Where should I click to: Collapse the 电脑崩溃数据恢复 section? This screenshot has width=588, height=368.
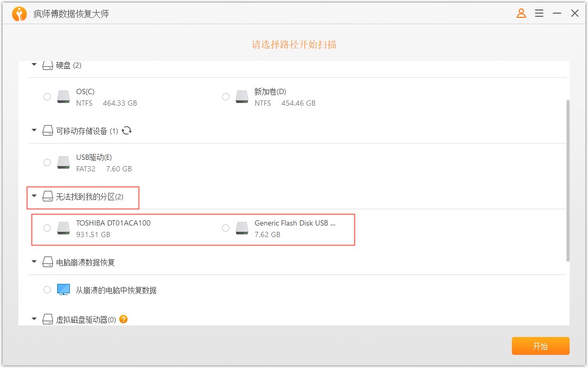34,262
